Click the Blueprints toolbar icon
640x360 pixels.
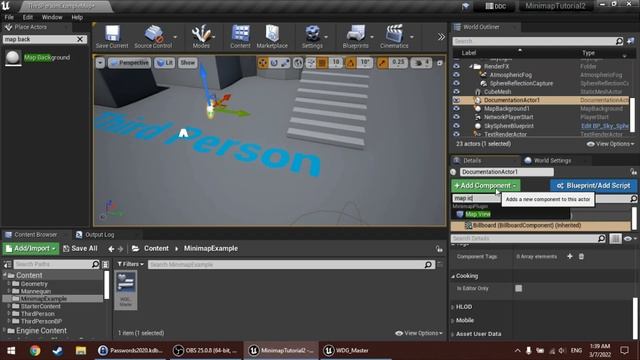click(x=356, y=36)
